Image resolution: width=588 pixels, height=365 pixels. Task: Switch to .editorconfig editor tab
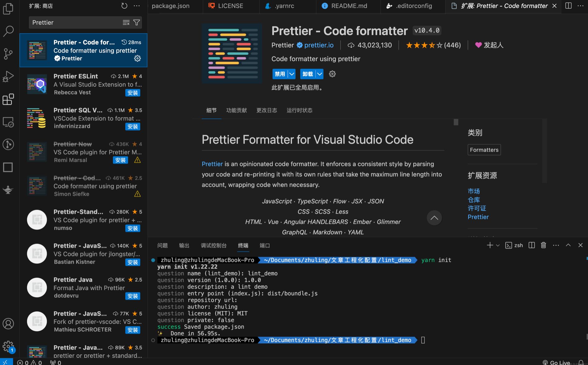pos(414,6)
